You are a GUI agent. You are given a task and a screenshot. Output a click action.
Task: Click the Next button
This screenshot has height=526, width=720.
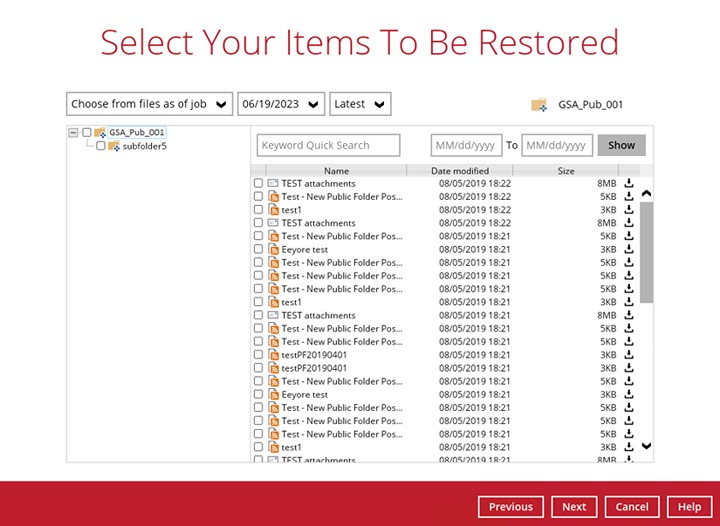click(x=574, y=507)
